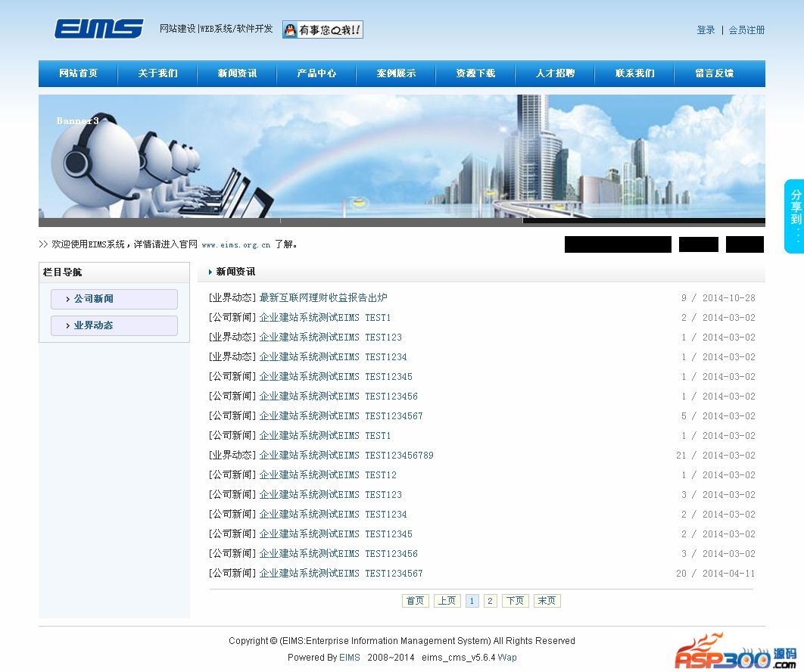
Task: Click the EIMS logo
Action: (99, 29)
